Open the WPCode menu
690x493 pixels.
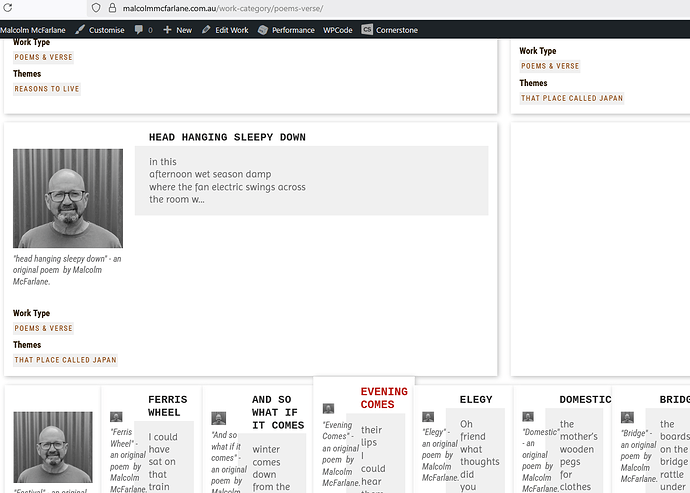[337, 30]
